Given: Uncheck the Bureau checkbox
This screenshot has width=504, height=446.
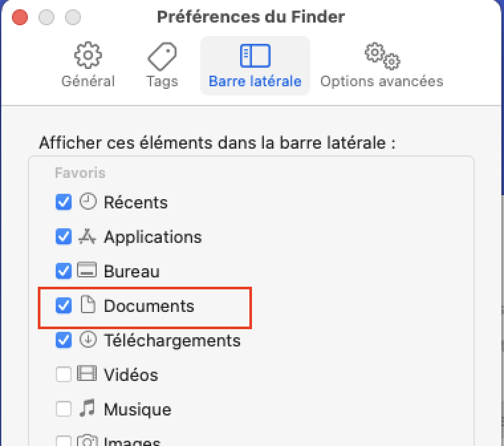Looking at the screenshot, I should 64,271.
